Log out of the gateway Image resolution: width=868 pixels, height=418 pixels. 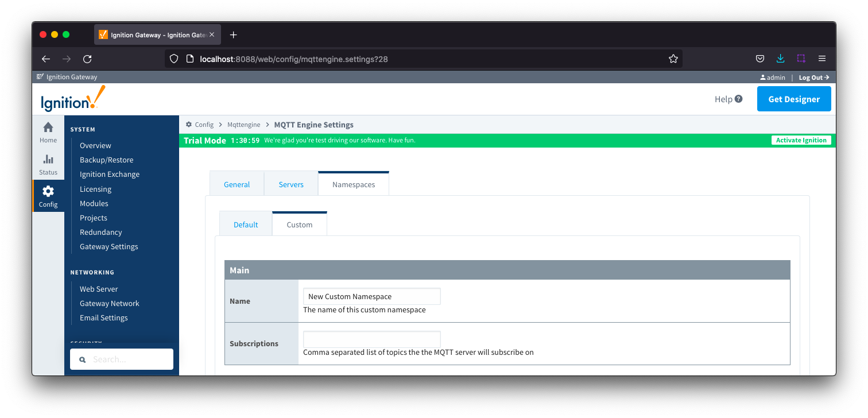pyautogui.click(x=814, y=78)
